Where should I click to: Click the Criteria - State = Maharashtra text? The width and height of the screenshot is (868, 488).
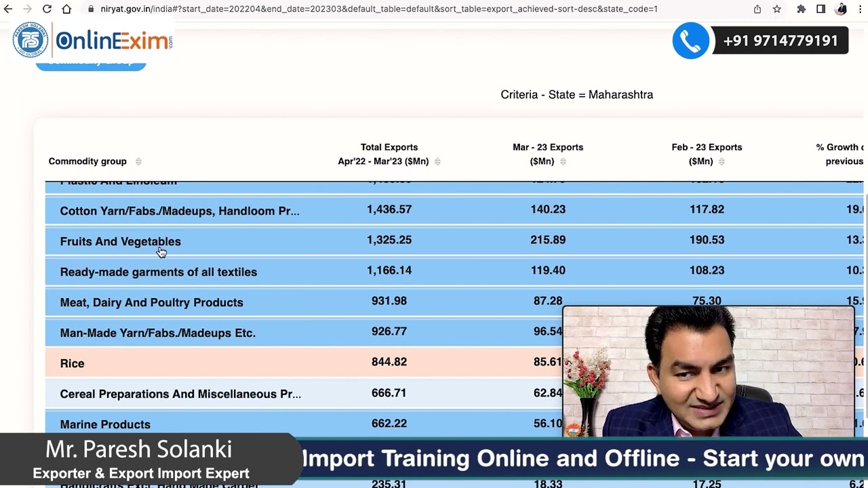[x=577, y=95]
